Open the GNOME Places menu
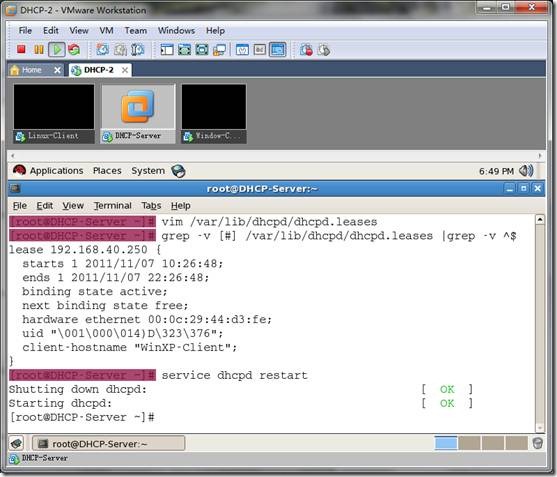This screenshot has width=557, height=477. click(107, 171)
